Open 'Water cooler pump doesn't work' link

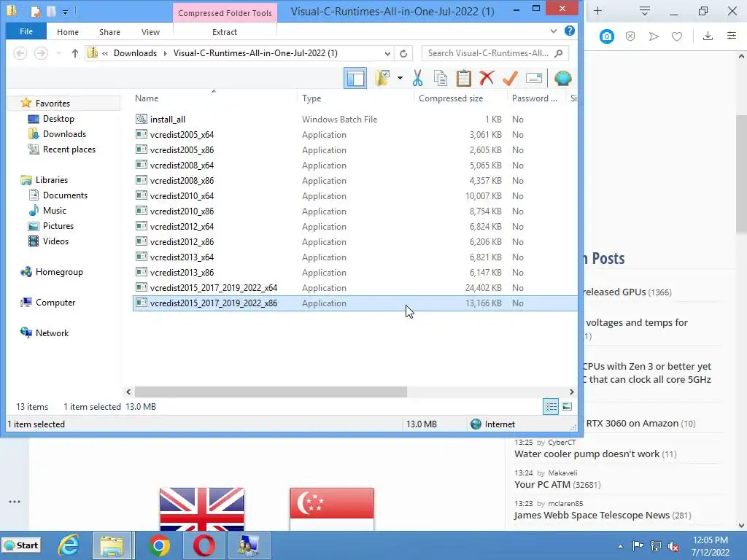click(x=587, y=454)
